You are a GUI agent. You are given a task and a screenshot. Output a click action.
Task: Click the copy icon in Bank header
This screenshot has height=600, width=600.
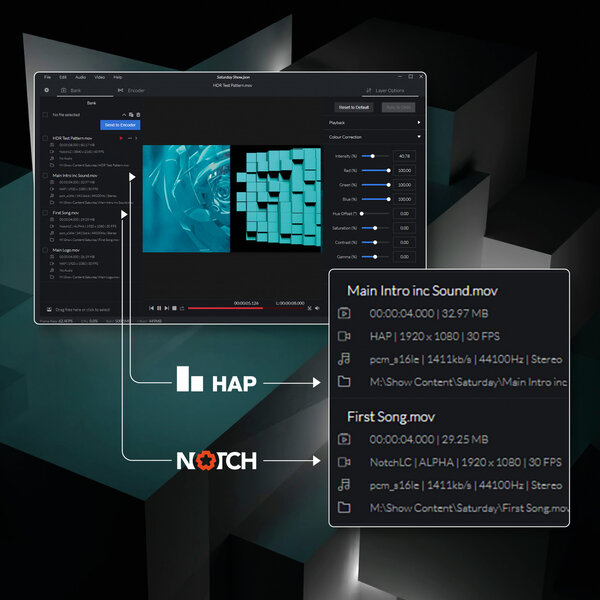131,115
